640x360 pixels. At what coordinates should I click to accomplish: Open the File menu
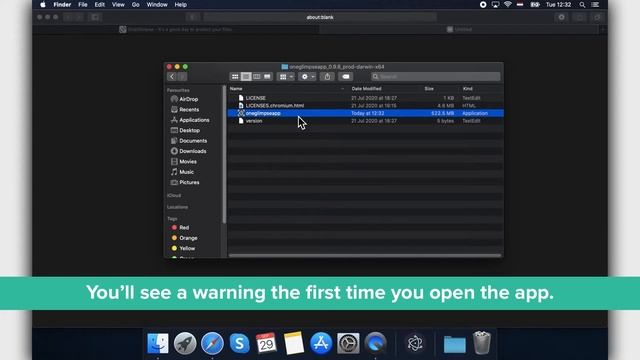point(83,5)
